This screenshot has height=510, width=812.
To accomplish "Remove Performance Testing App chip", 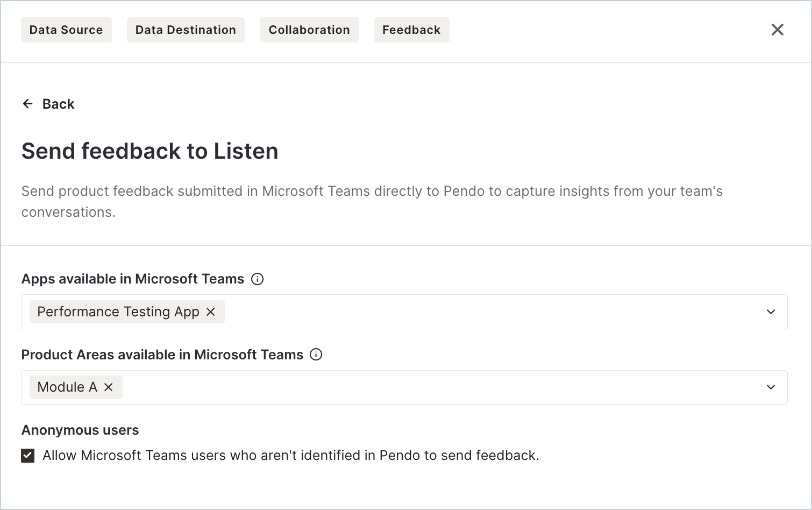I will coord(211,312).
